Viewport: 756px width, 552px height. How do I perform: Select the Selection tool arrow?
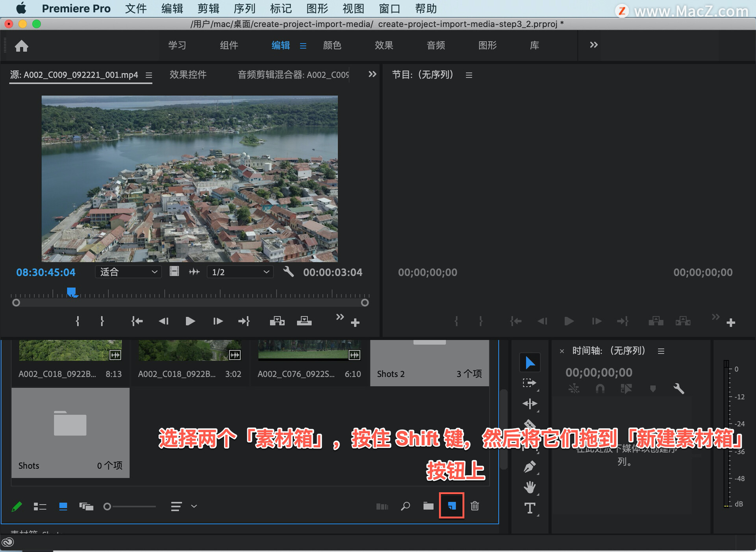530,362
